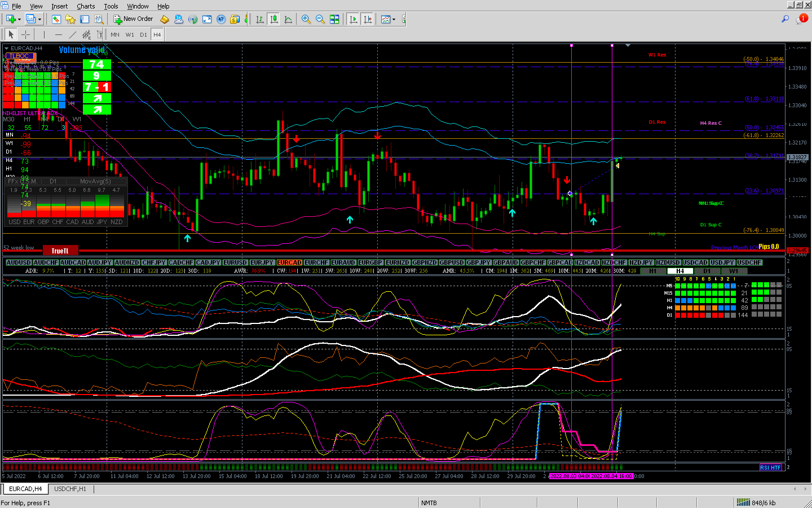Image resolution: width=812 pixels, height=508 pixels.
Task: Select the text label tool
Action: [100, 34]
